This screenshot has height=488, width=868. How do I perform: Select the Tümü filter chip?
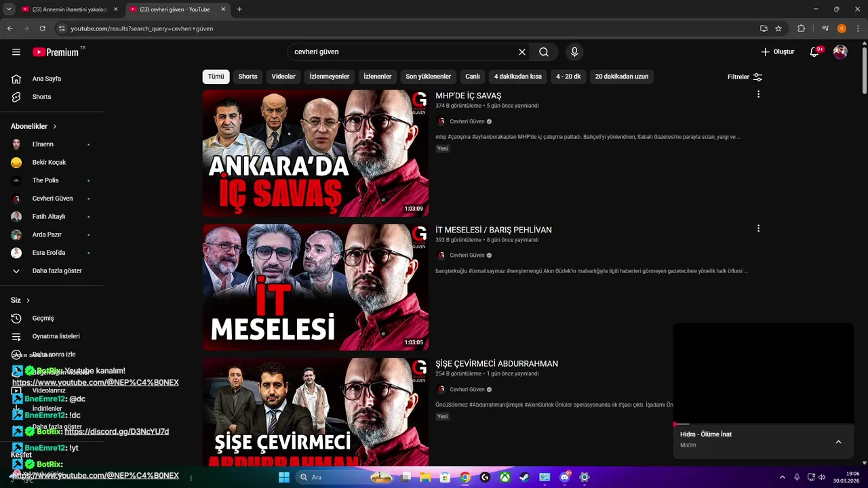[216, 77]
